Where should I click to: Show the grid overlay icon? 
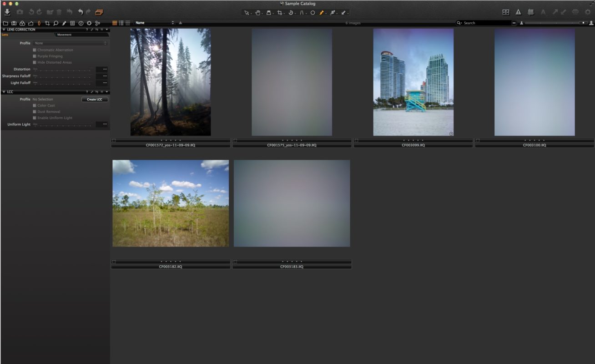pos(530,12)
